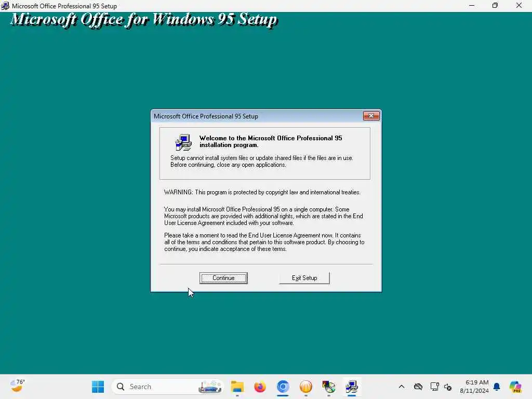Click the disc media app icon in taskbar

click(x=329, y=387)
